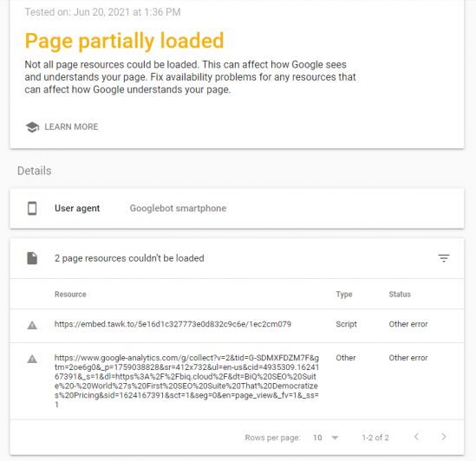
Task: Click the graduation cap Learn More icon
Action: 32,127
